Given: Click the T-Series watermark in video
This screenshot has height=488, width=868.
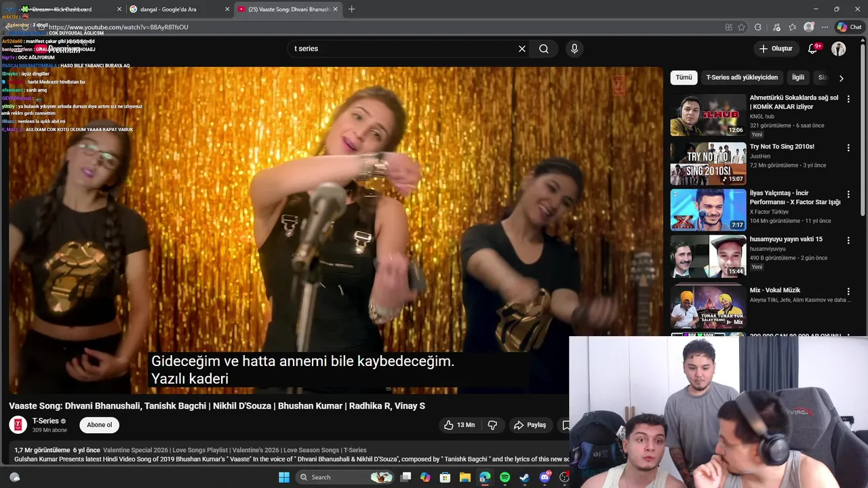Looking at the screenshot, I should tap(618, 85).
